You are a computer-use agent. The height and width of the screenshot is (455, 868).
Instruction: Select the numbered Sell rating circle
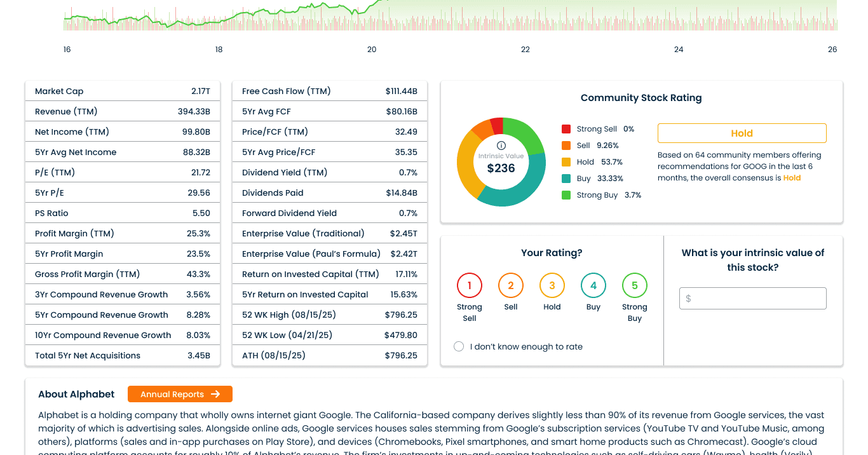(511, 285)
